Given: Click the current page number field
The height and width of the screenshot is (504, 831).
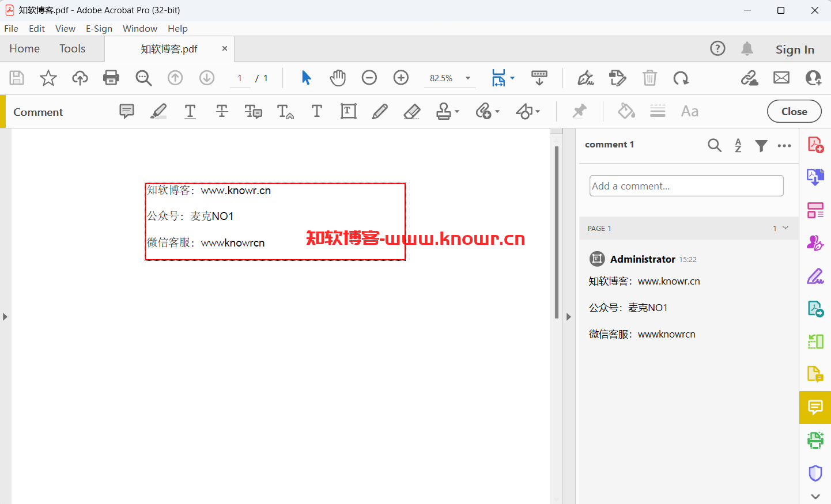Looking at the screenshot, I should click(x=240, y=78).
